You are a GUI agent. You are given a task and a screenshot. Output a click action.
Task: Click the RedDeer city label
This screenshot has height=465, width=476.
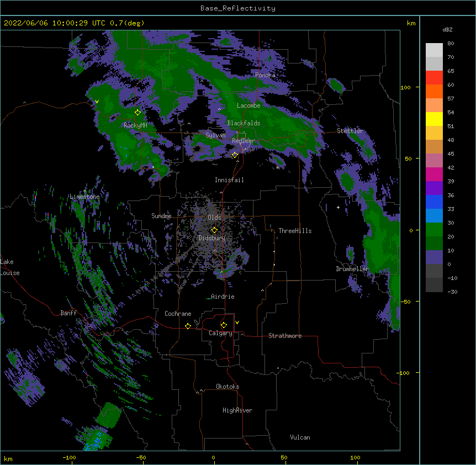pyautogui.click(x=244, y=141)
